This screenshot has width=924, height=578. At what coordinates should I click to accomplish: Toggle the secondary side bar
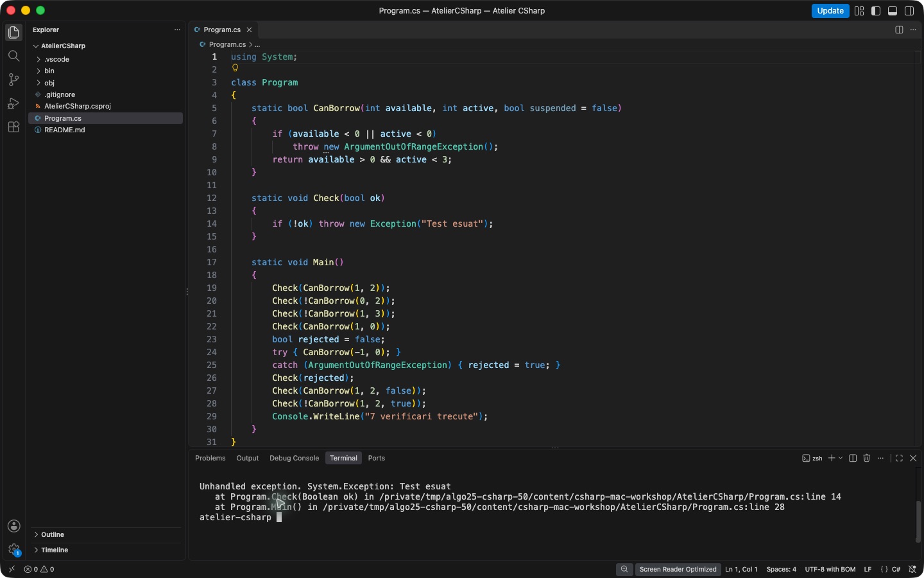tap(909, 11)
